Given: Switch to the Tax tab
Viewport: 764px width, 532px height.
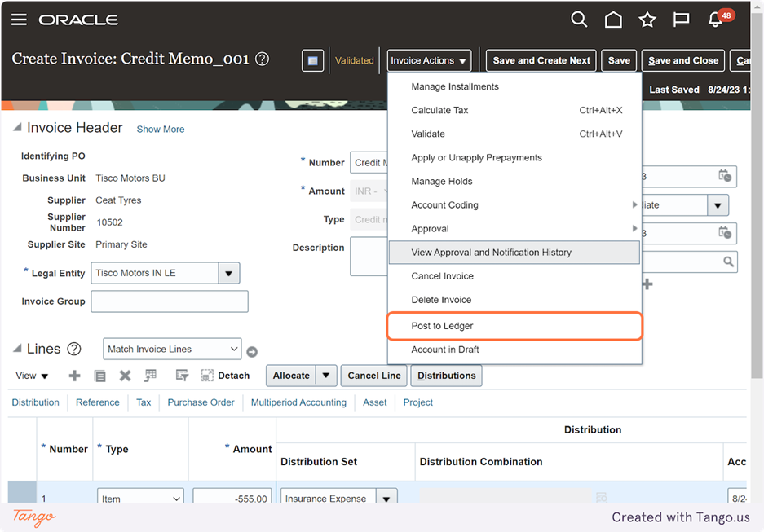Looking at the screenshot, I should (x=144, y=402).
